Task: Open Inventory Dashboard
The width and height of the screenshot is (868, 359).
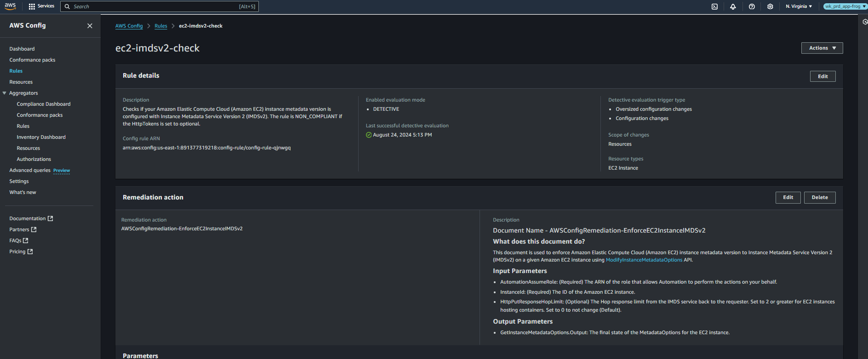Action: click(x=41, y=137)
